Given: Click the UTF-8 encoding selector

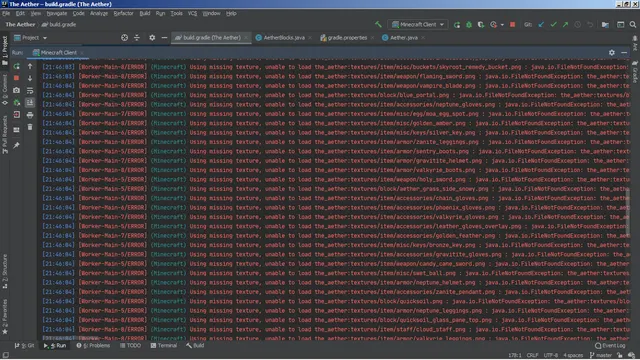Looking at the screenshot, I should (x=551, y=356).
